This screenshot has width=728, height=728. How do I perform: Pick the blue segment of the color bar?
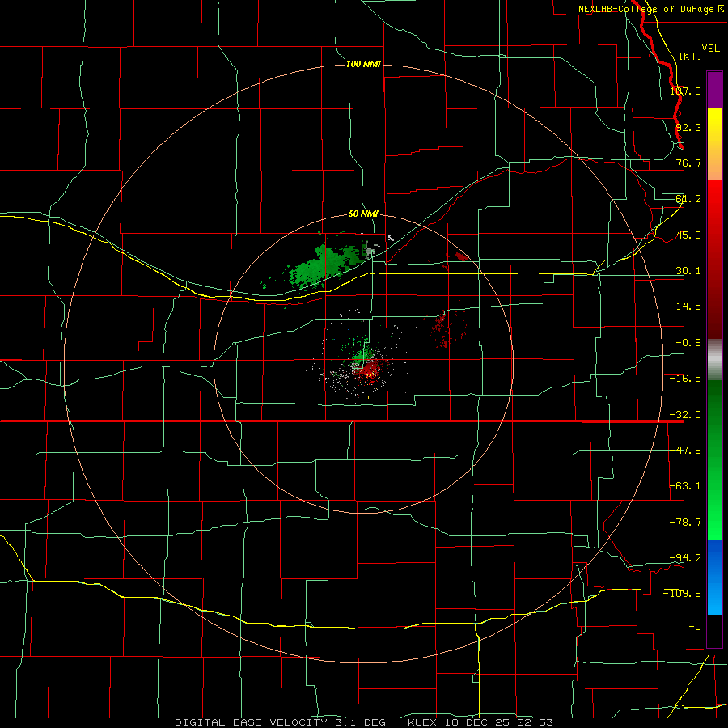coord(714,577)
